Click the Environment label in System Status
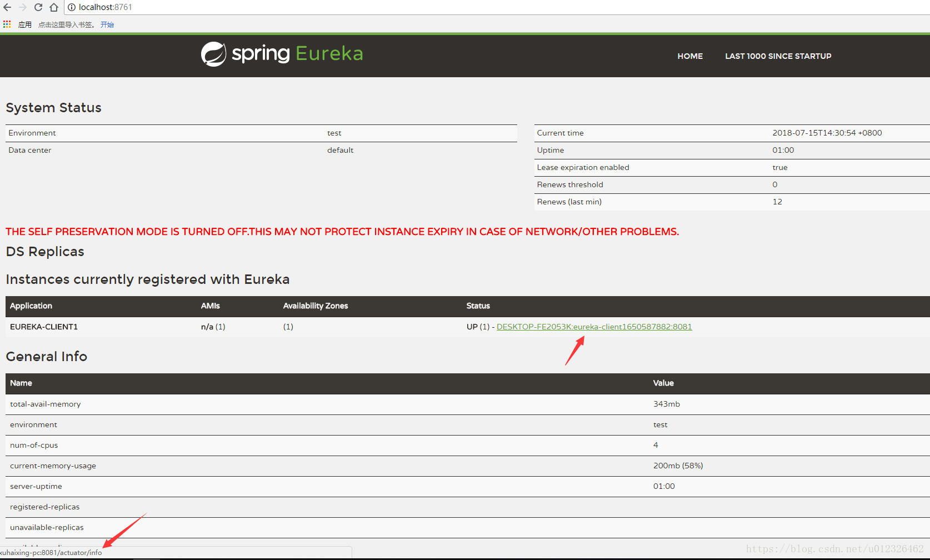This screenshot has height=560, width=930. (32, 133)
